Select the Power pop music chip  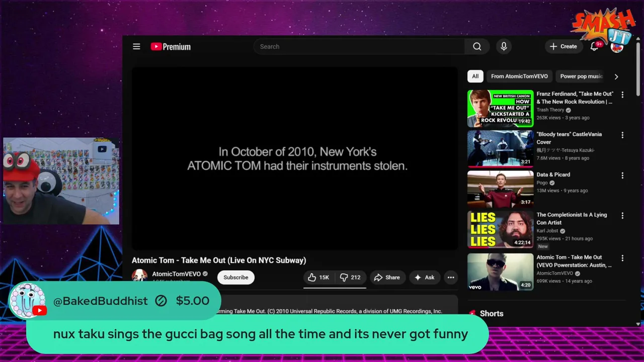[x=581, y=76]
